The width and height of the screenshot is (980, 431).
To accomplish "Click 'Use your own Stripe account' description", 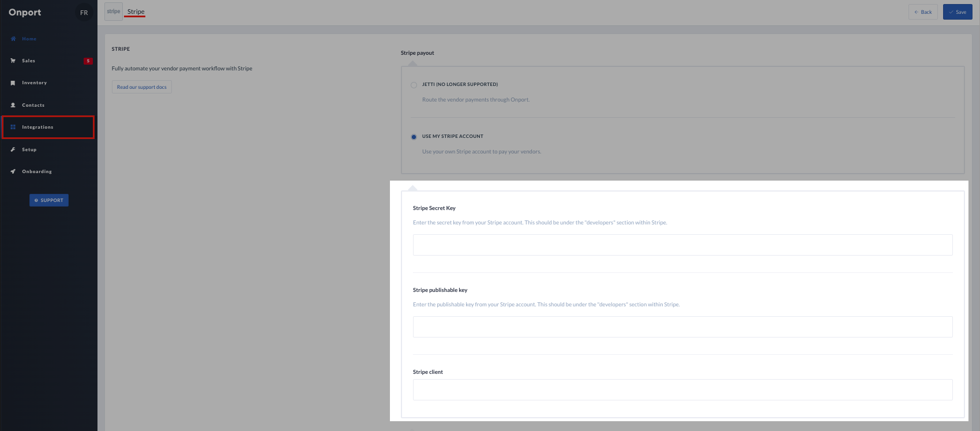I will (x=482, y=152).
